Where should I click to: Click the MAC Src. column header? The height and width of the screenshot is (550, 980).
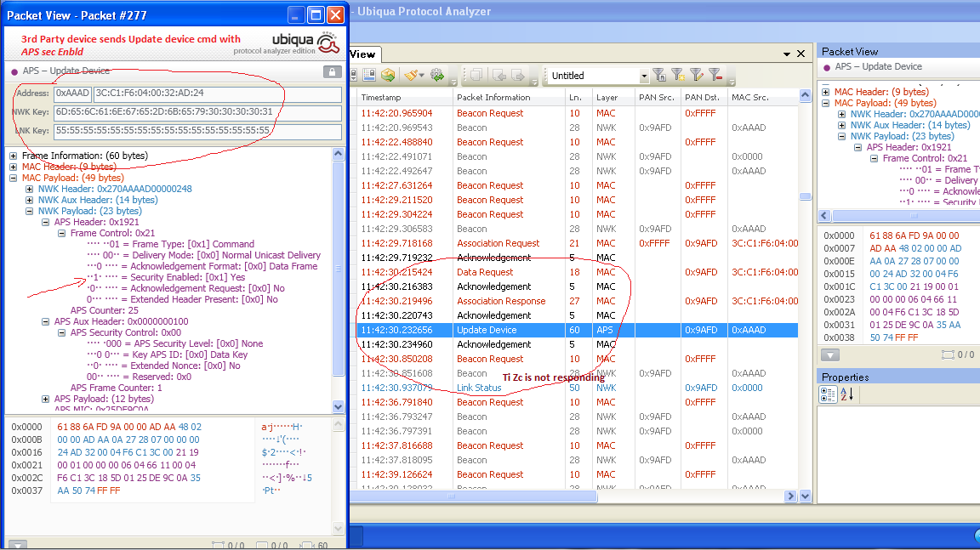pyautogui.click(x=762, y=98)
